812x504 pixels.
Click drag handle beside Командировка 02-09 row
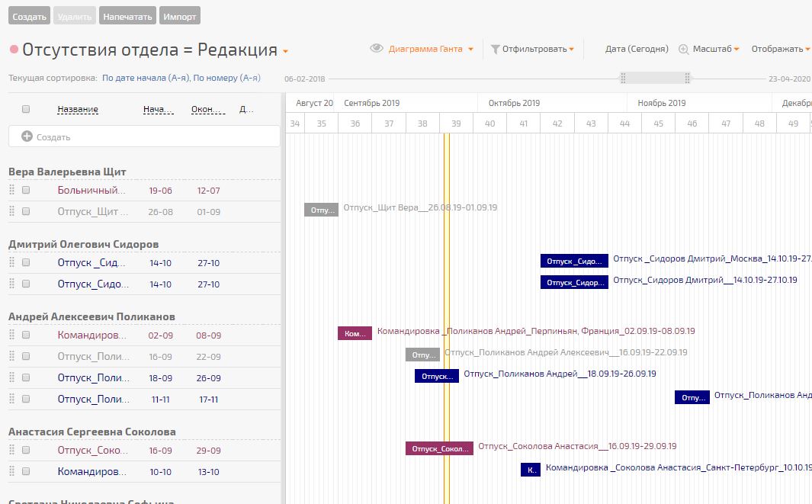point(11,335)
